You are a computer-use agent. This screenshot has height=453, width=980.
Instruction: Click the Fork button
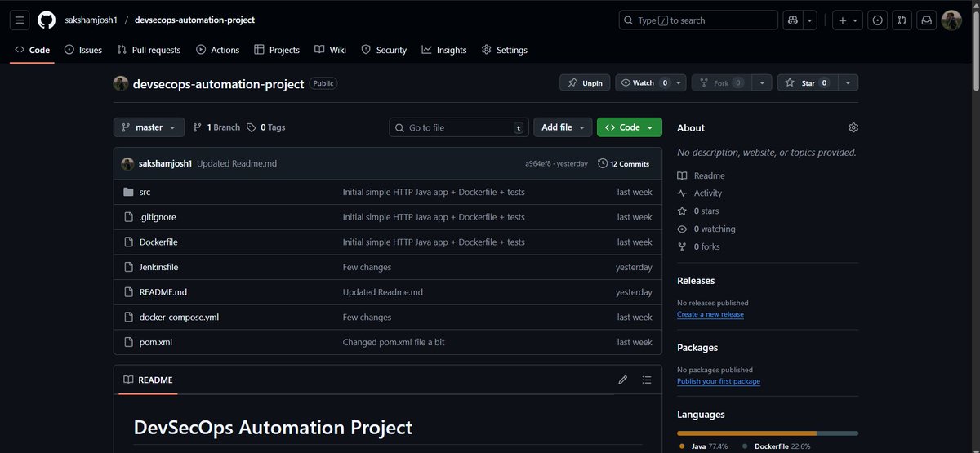tap(721, 83)
